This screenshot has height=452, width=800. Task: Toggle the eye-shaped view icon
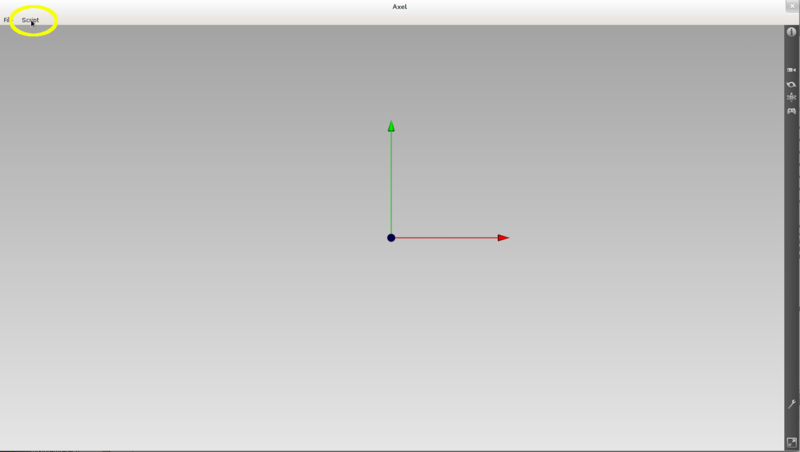pyautogui.click(x=791, y=84)
